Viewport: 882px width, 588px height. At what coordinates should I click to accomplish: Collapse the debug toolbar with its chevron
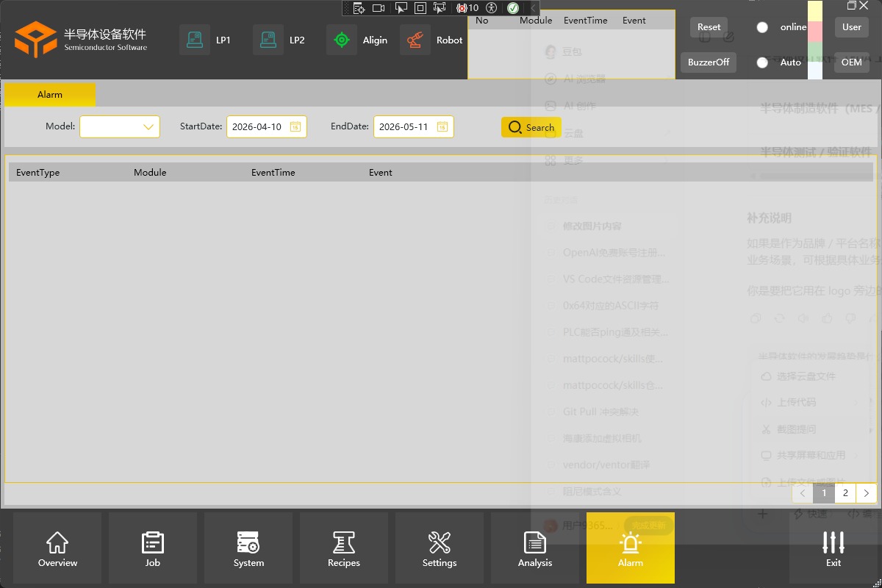533,8
